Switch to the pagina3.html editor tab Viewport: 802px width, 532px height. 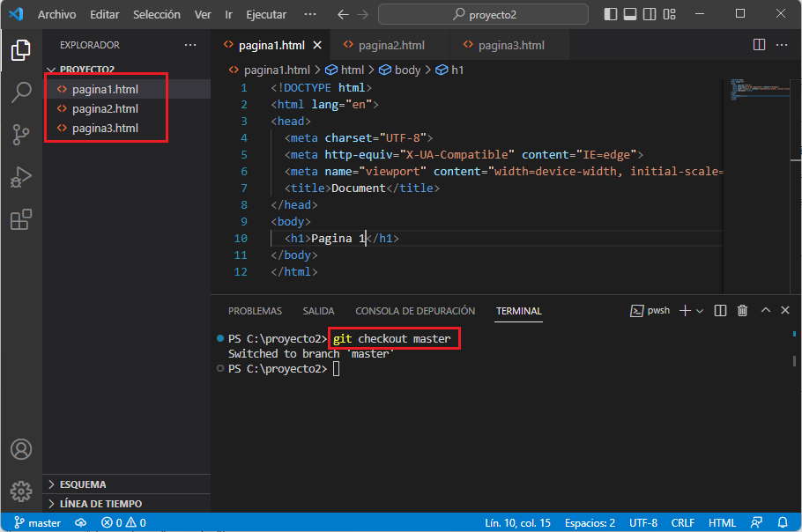(x=510, y=45)
